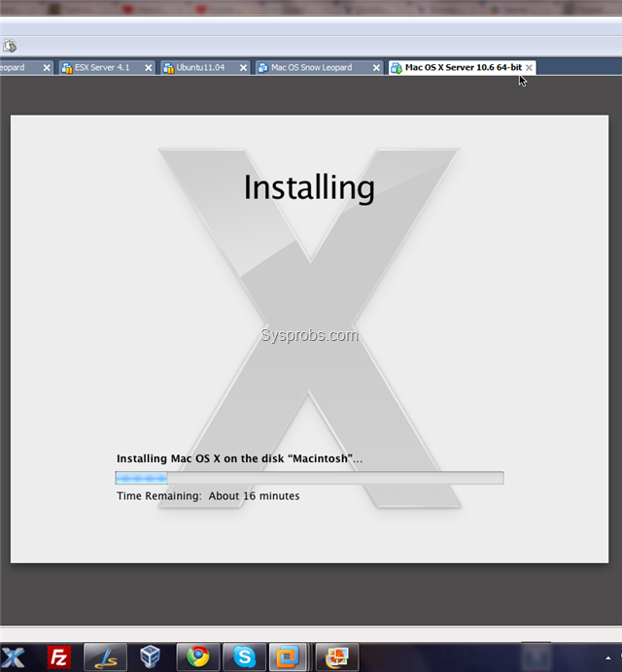This screenshot has width=622, height=672.
Task: Select the Mac OS X Server 10.6 64-bit tab
Action: (x=463, y=68)
